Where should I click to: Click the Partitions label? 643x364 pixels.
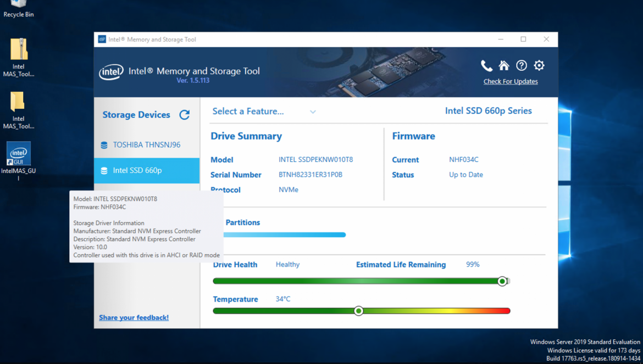[x=243, y=223]
